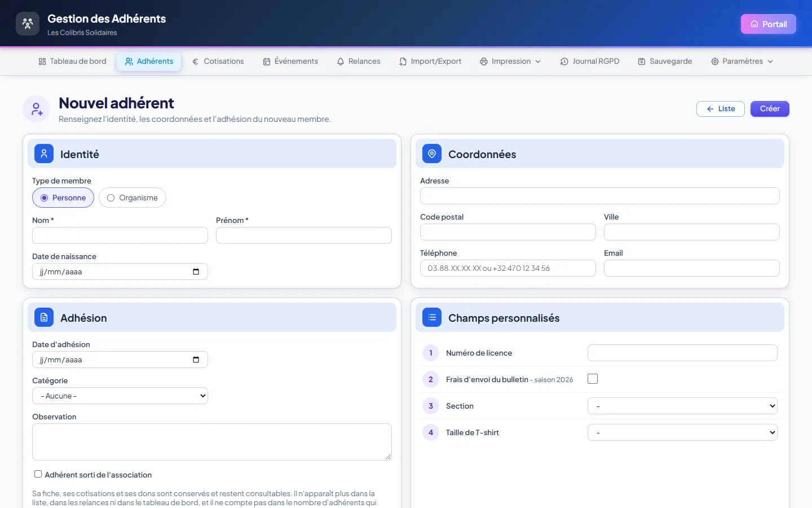
Task: Tick Frais d'envoi du bulletin checkbox
Action: 593,379
